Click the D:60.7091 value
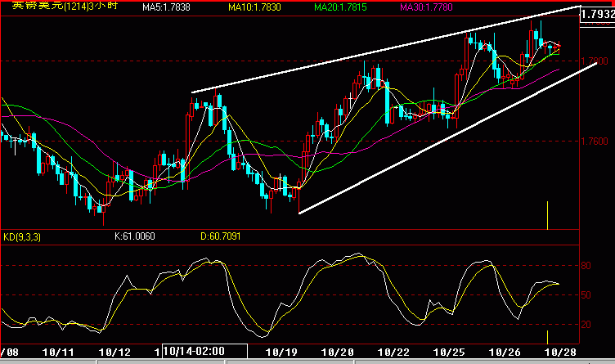This screenshot has height=364, width=615. point(221,236)
